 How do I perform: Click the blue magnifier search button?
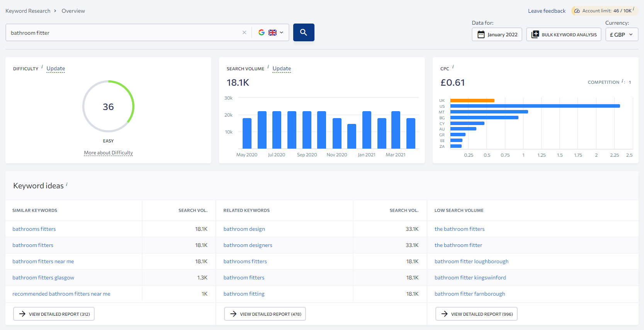tap(303, 32)
